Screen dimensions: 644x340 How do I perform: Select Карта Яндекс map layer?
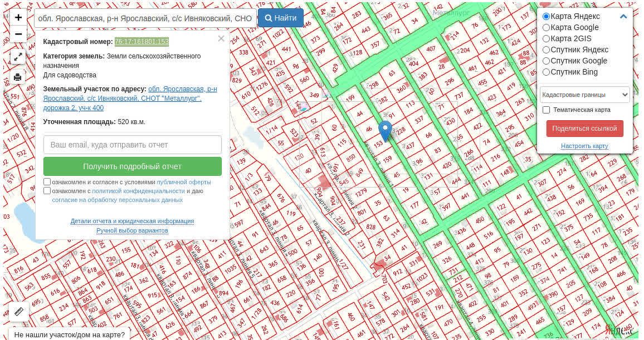pos(547,16)
